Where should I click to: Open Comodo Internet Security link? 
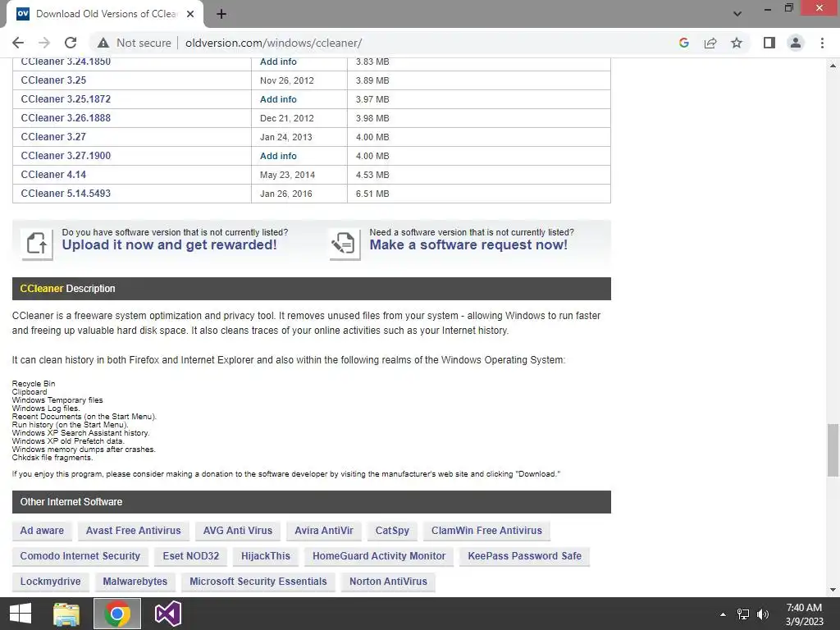(x=80, y=556)
